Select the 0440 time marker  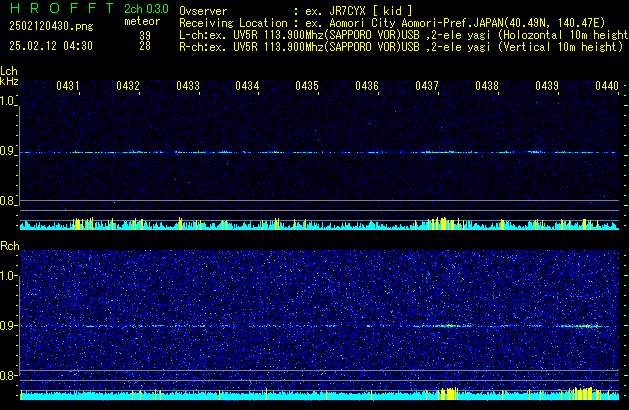click(607, 86)
